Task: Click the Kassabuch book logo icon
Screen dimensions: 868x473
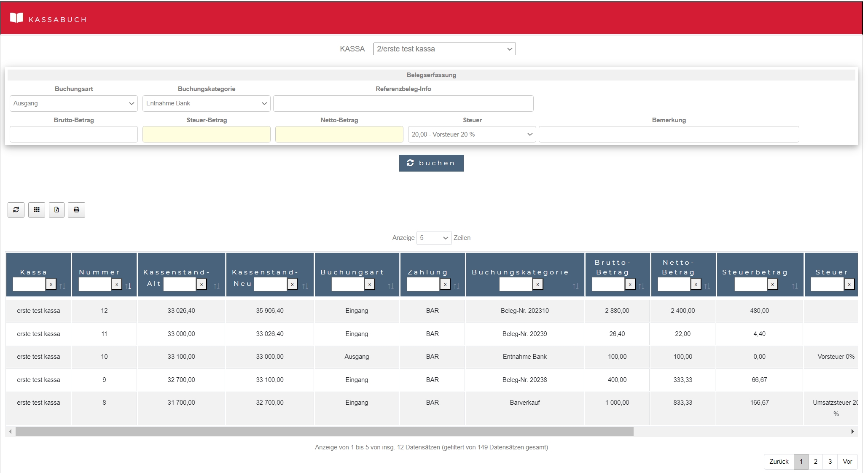Action: 16,18
